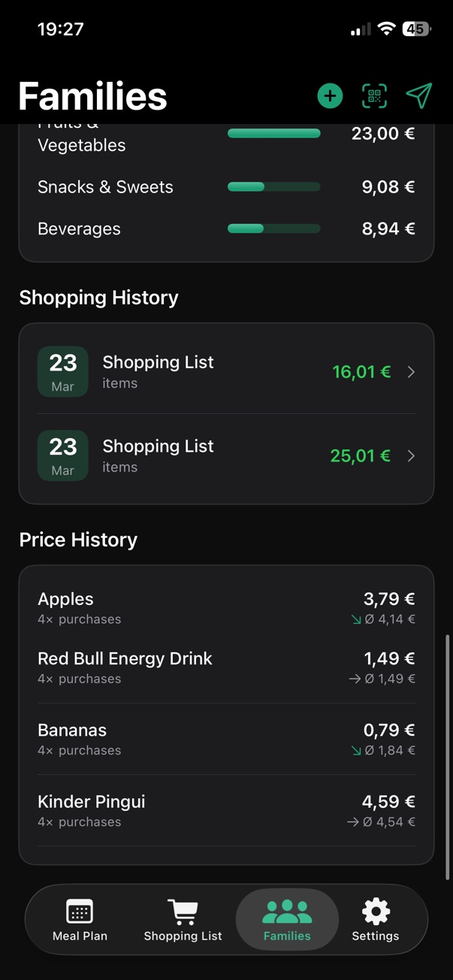Open the QR code scanner icon
This screenshot has width=453, height=980.
374,96
